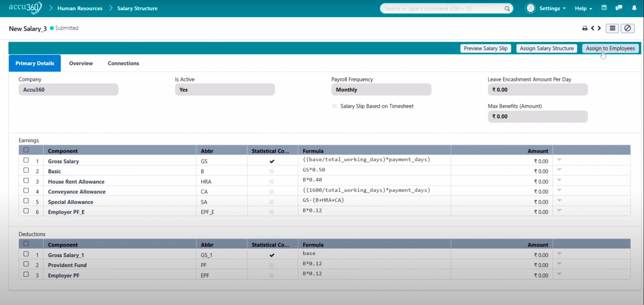
Task: Expand the Conveyance Allowance row arrow
Action: (559, 190)
